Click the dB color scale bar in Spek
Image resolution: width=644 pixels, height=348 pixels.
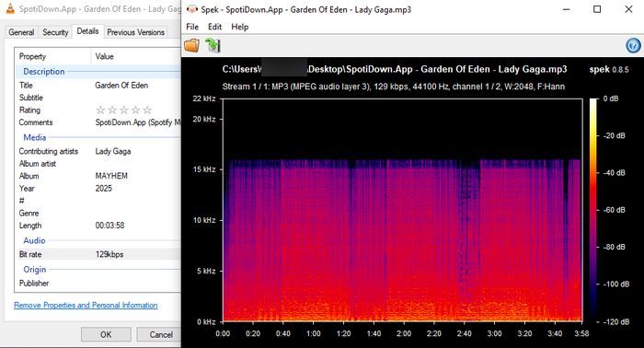tap(594, 210)
